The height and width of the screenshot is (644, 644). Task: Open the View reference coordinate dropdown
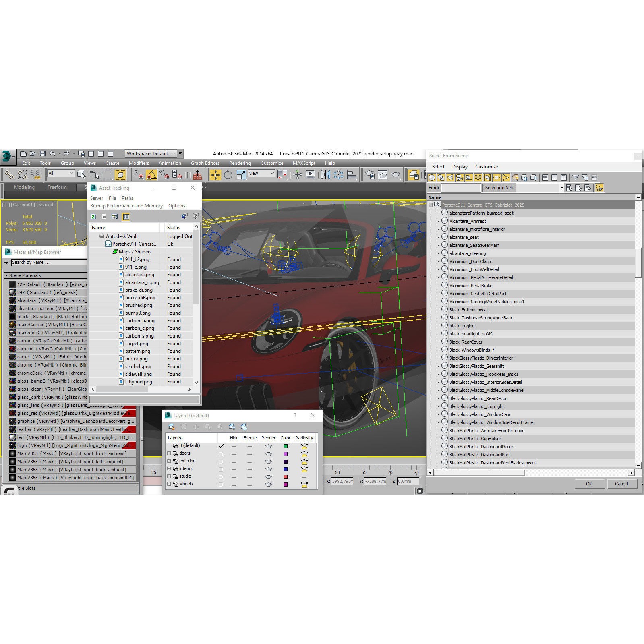261,173
